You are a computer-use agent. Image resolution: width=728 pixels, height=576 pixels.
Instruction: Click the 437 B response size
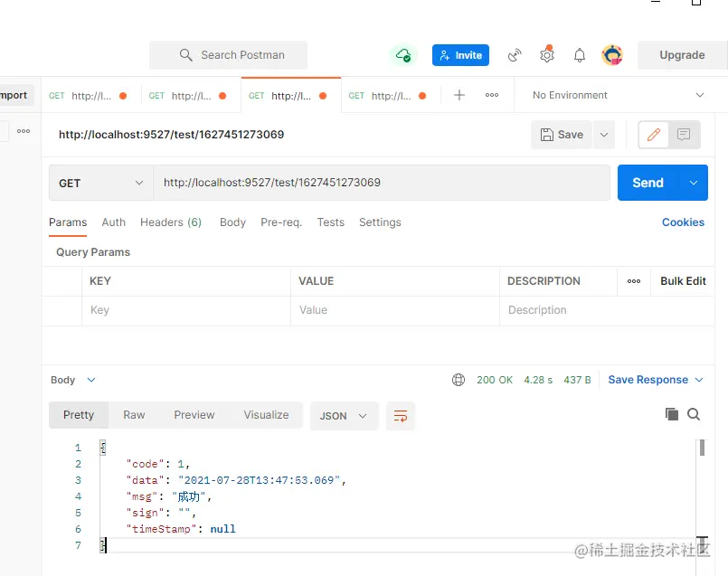577,380
